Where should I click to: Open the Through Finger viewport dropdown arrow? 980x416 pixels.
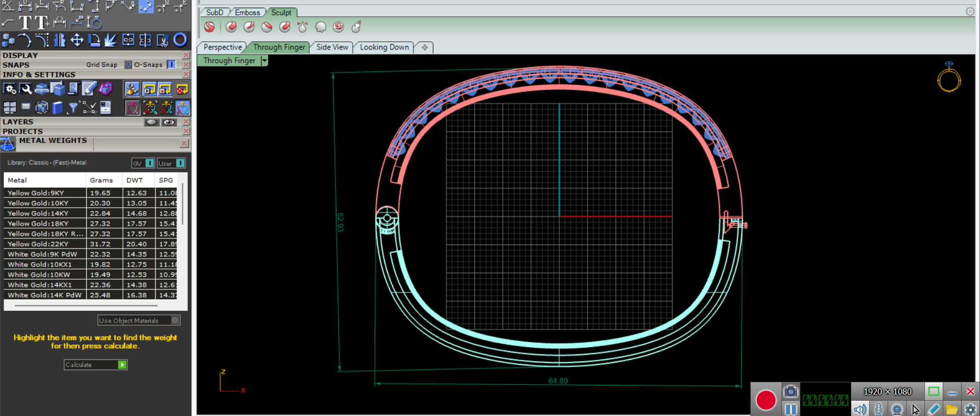[264, 61]
